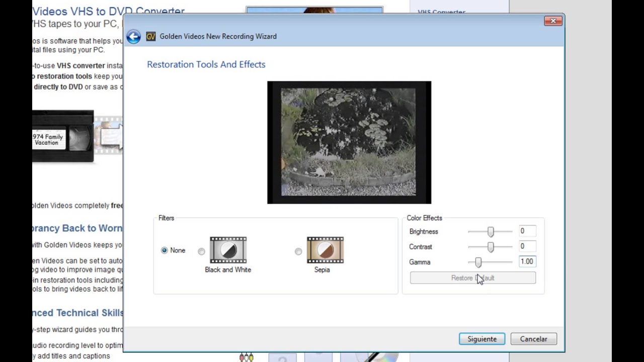The width and height of the screenshot is (644, 362).
Task: Click the Black and White filmstrip icon
Action: [228, 250]
